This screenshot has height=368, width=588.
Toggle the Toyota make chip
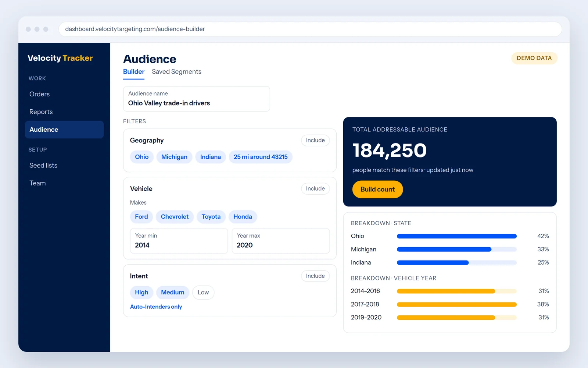[211, 217]
